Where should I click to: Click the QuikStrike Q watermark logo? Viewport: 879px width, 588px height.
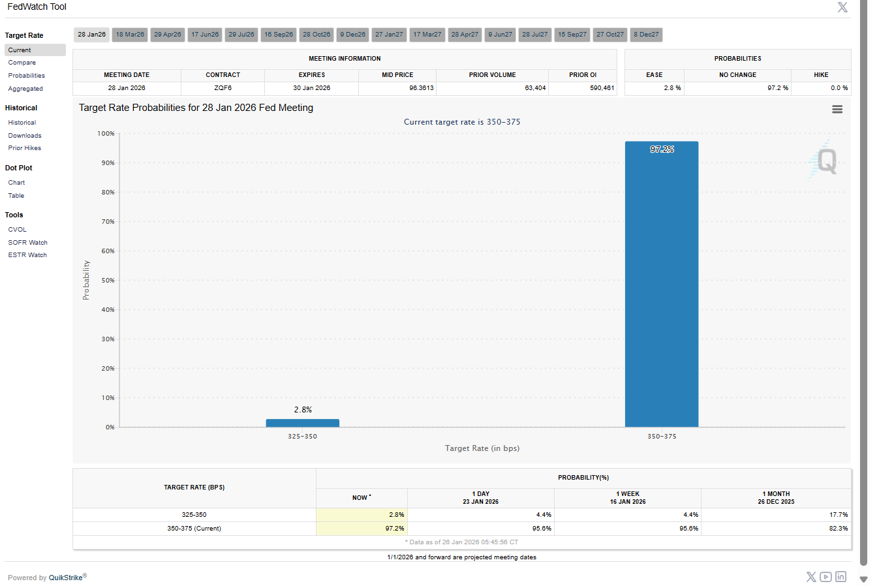[x=825, y=161]
